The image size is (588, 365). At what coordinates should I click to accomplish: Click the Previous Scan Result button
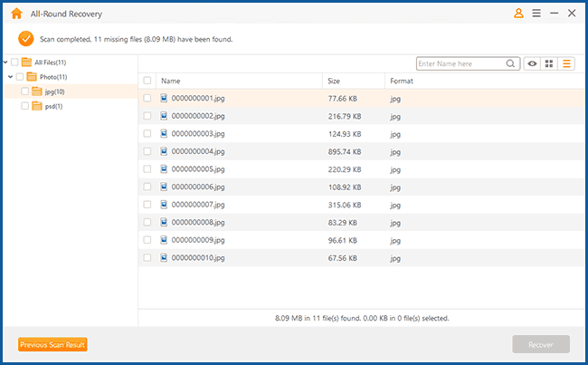click(52, 344)
